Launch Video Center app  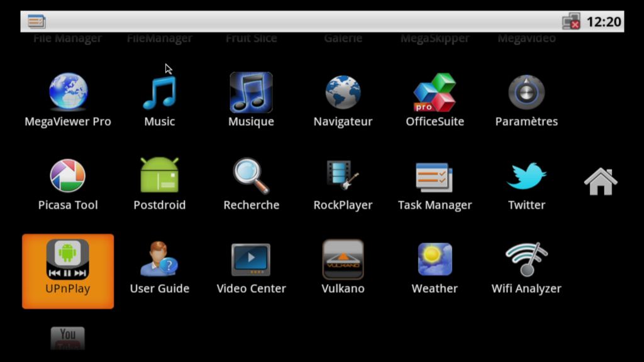(x=251, y=268)
